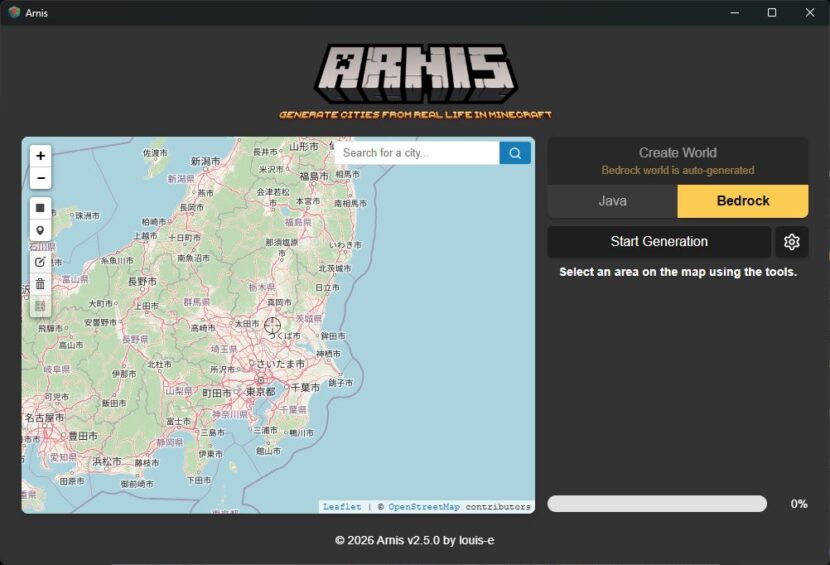Zoom out of the map

click(40, 179)
